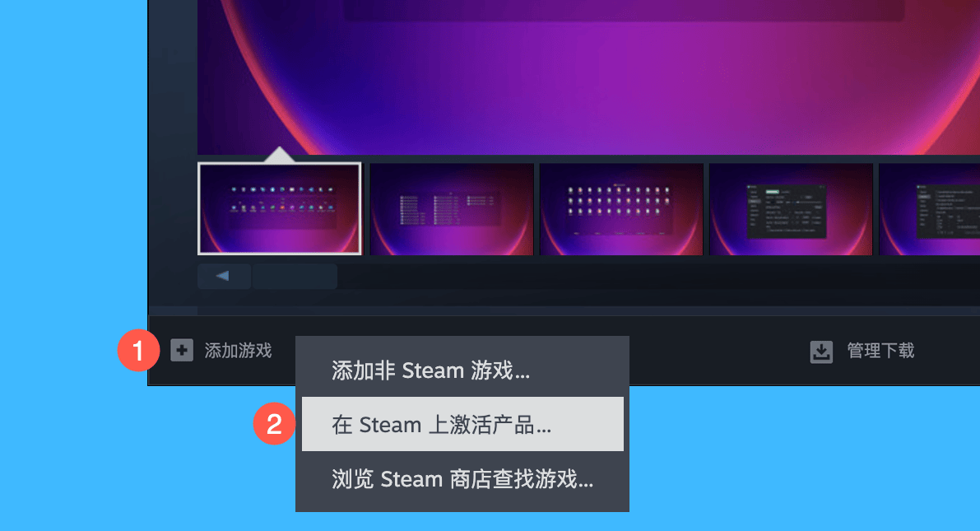The width and height of the screenshot is (980, 531).
Task: View the second screenshot thumbnail with file list
Action: [x=451, y=209]
